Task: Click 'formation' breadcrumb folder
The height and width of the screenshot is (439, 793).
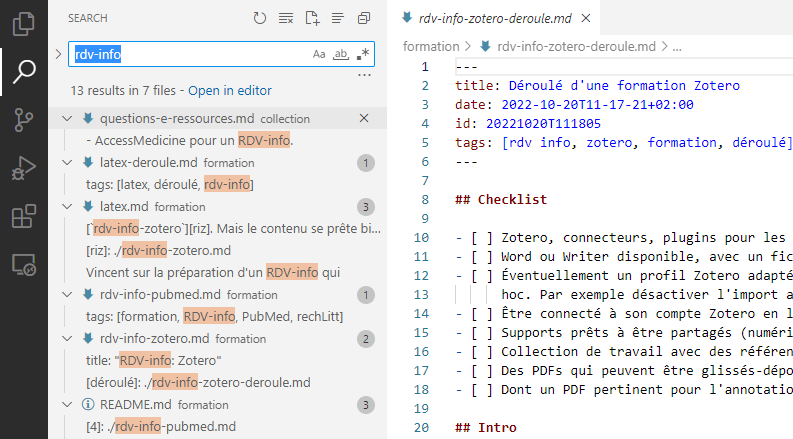Action: 431,47
